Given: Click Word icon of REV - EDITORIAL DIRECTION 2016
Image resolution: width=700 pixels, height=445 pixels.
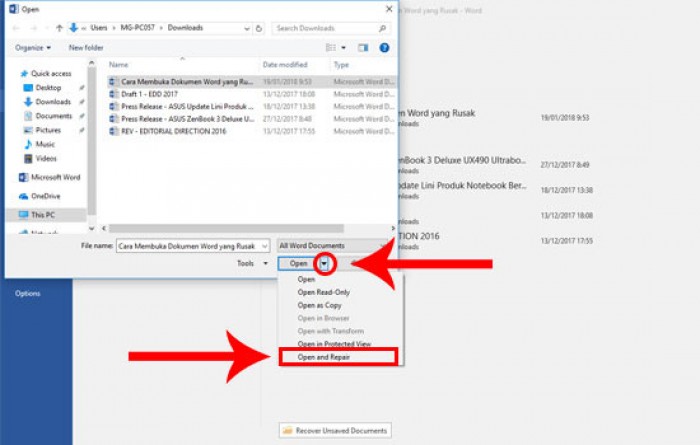Looking at the screenshot, I should [x=114, y=131].
